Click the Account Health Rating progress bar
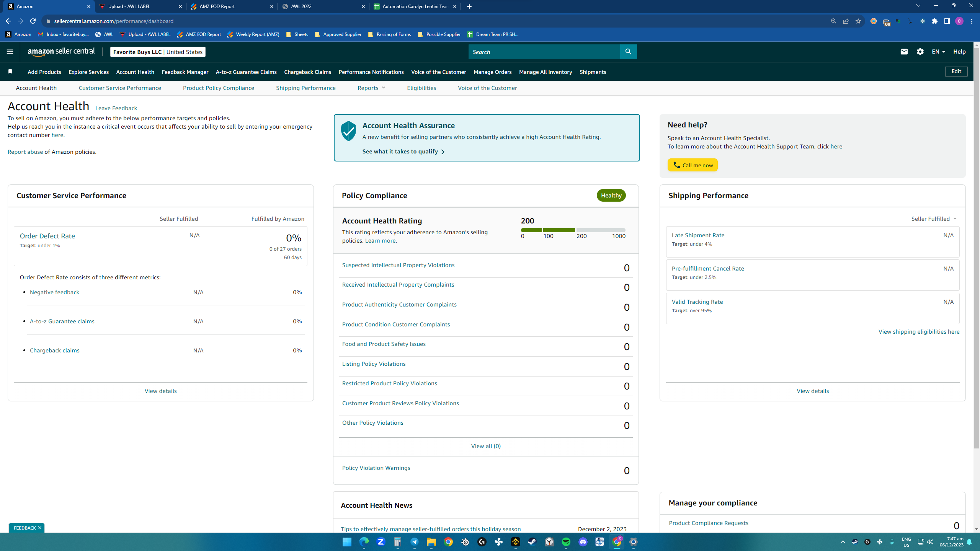The height and width of the screenshot is (551, 980). click(573, 230)
